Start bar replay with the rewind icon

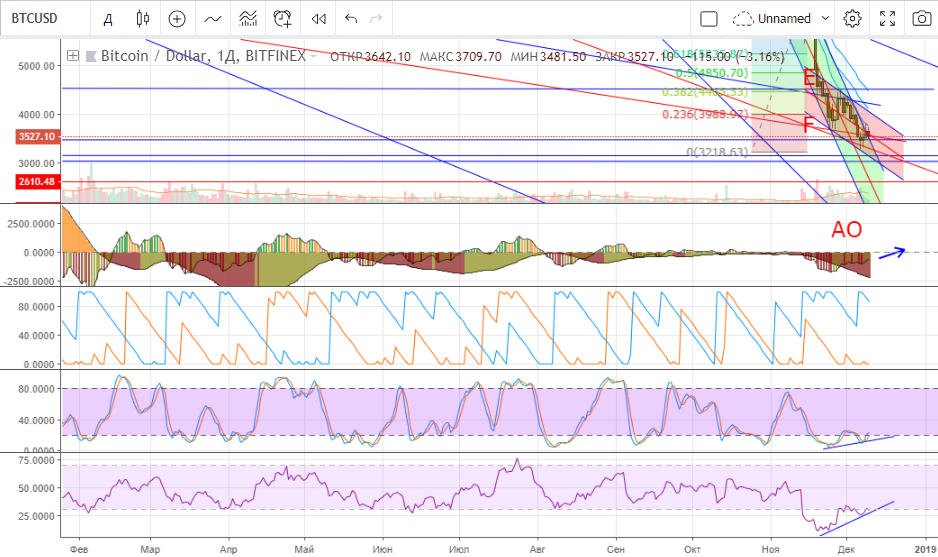[x=318, y=18]
